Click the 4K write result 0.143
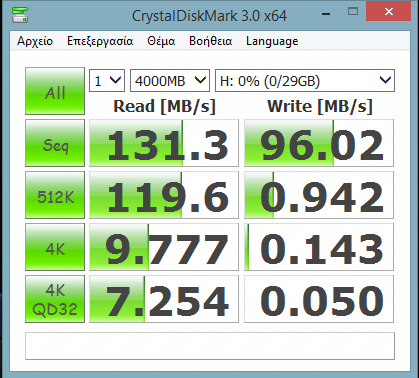Image resolution: width=419 pixels, height=378 pixels. (319, 247)
